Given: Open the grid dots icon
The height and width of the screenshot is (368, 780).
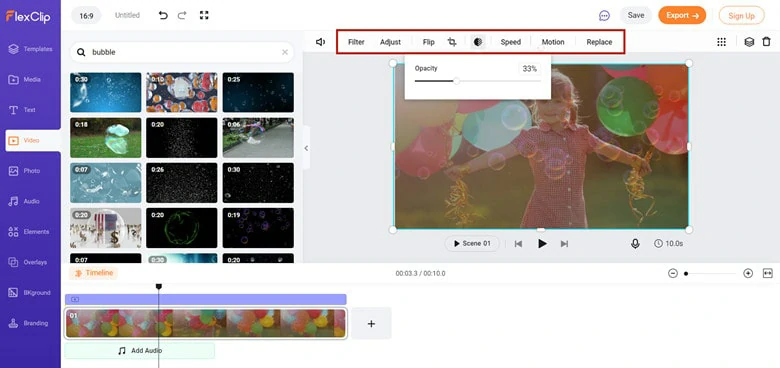Looking at the screenshot, I should click(x=721, y=42).
